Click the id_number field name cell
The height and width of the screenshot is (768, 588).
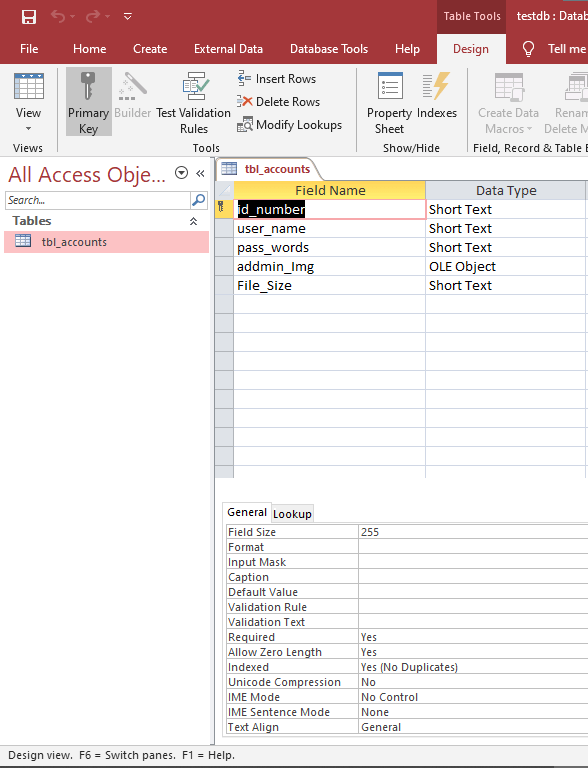pyautogui.click(x=330, y=210)
